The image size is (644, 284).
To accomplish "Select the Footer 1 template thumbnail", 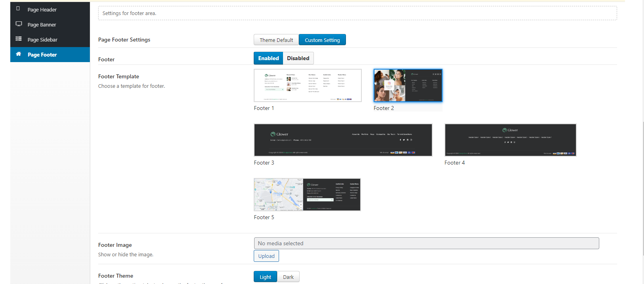I will [x=308, y=85].
